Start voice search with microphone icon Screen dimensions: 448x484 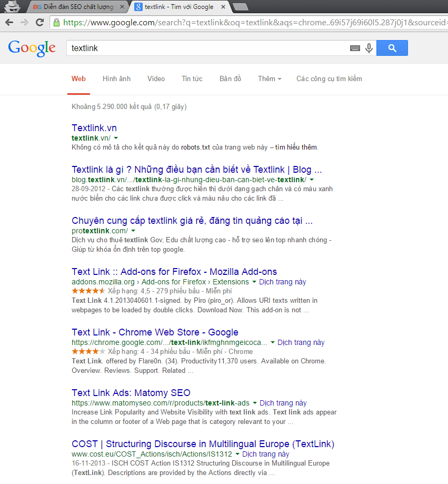pyautogui.click(x=369, y=48)
